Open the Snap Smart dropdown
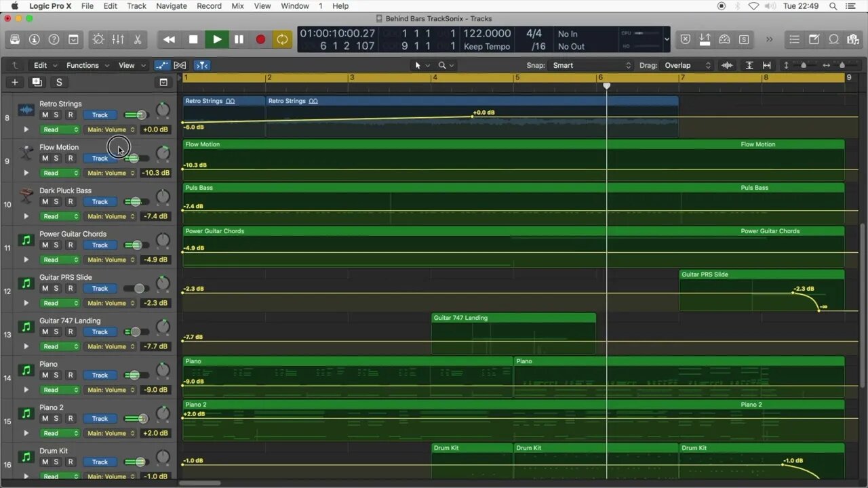 (x=591, y=65)
